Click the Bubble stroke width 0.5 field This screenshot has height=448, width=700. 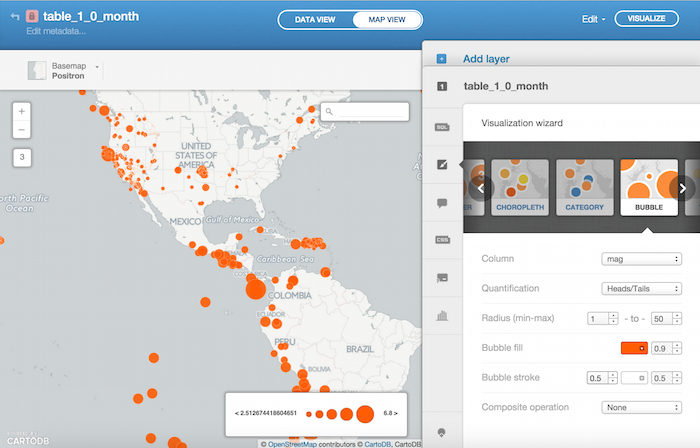(x=598, y=378)
